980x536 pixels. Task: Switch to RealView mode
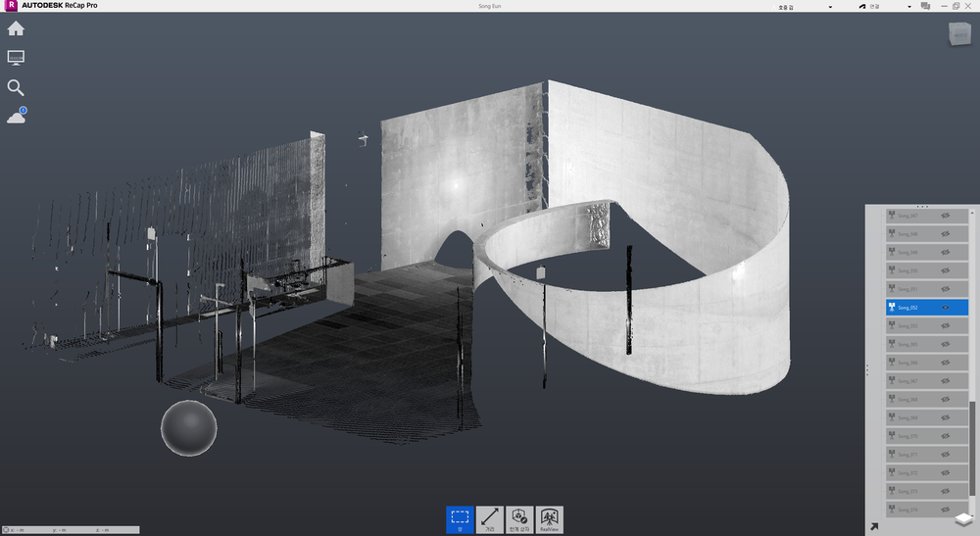tap(549, 519)
